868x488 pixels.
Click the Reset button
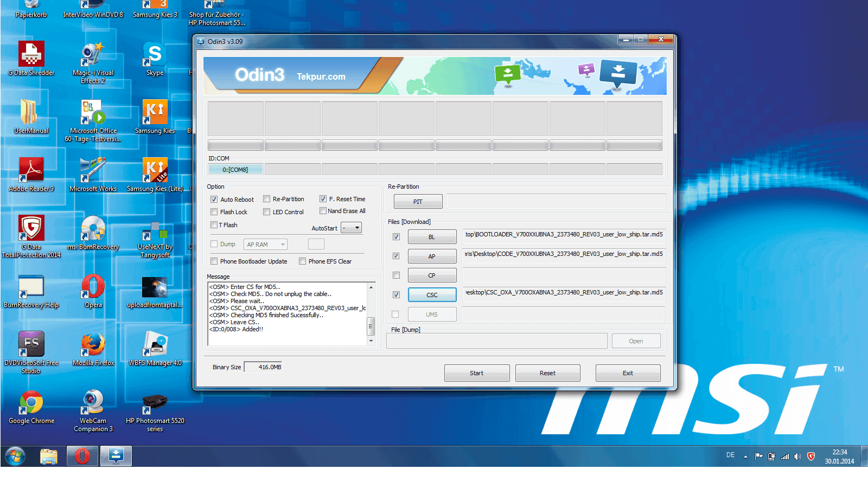(547, 373)
